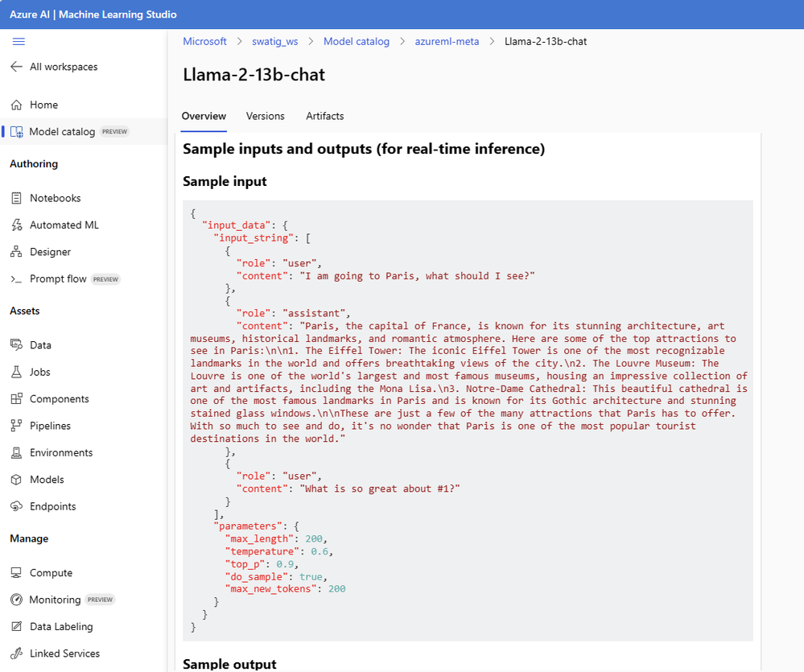
Task: Click the Automated ML icon
Action: [16, 225]
